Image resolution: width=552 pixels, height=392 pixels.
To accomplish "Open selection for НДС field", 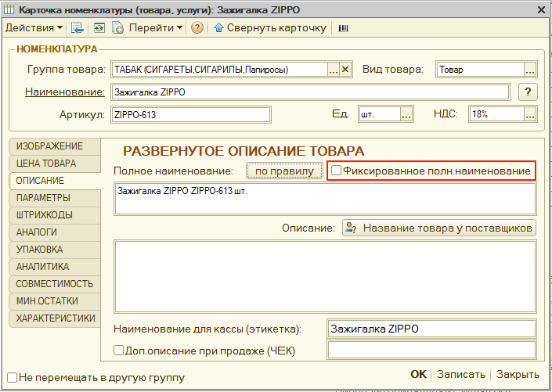I will [530, 115].
